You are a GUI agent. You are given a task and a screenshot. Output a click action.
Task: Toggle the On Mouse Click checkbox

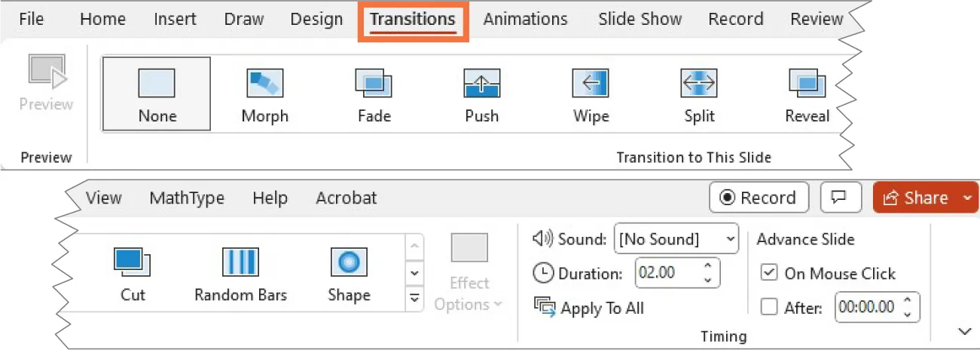coord(769,273)
